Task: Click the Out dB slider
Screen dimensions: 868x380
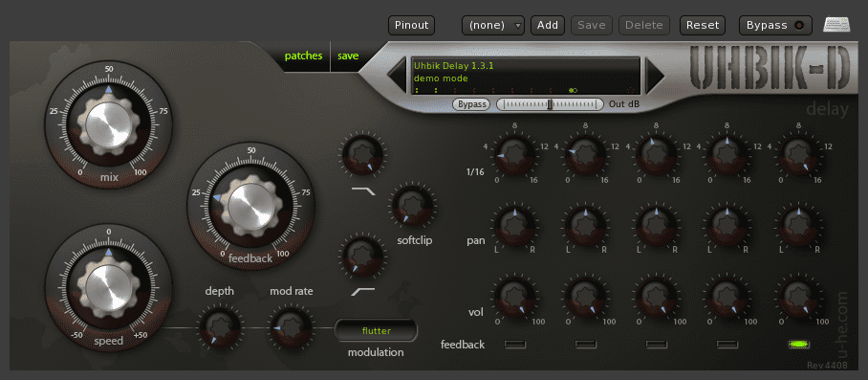Action: [550, 104]
